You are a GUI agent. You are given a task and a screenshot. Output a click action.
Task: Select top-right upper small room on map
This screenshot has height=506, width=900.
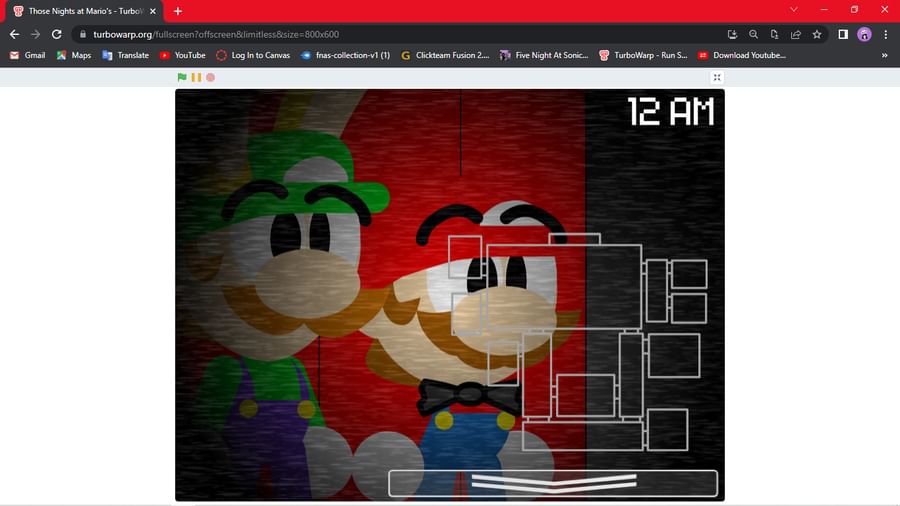pos(689,274)
